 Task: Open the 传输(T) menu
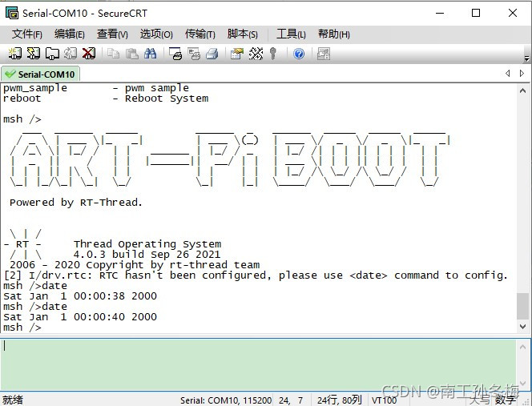point(200,34)
